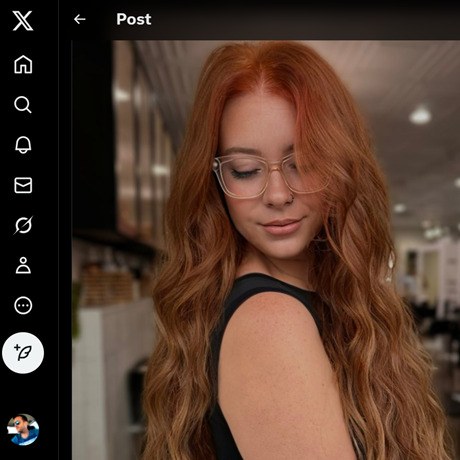Tap the white round feather-plus button
The width and height of the screenshot is (460, 460).
[x=23, y=353]
